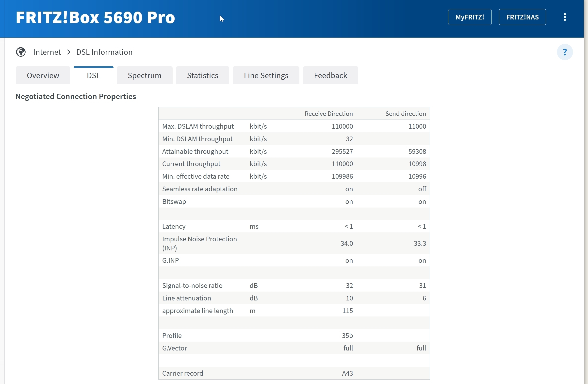This screenshot has height=384, width=588.
Task: Click the Line attenuation label
Action: 187,298
